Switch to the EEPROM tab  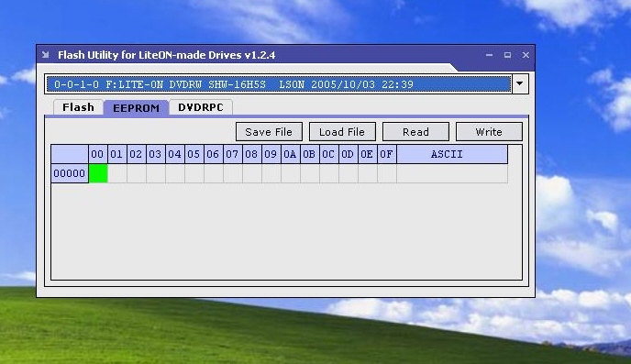pyautogui.click(x=136, y=108)
